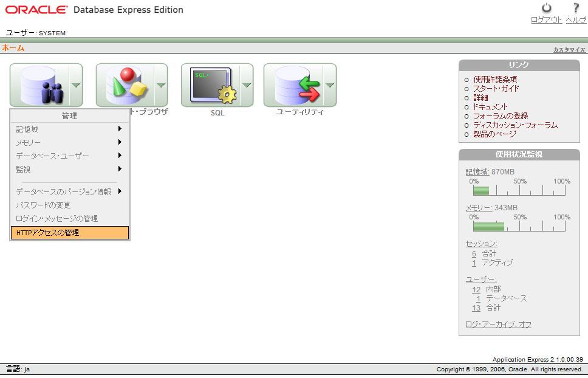This screenshot has width=588, height=378.
Task: Choose パスワードの変更 menu item
Action: (70, 205)
